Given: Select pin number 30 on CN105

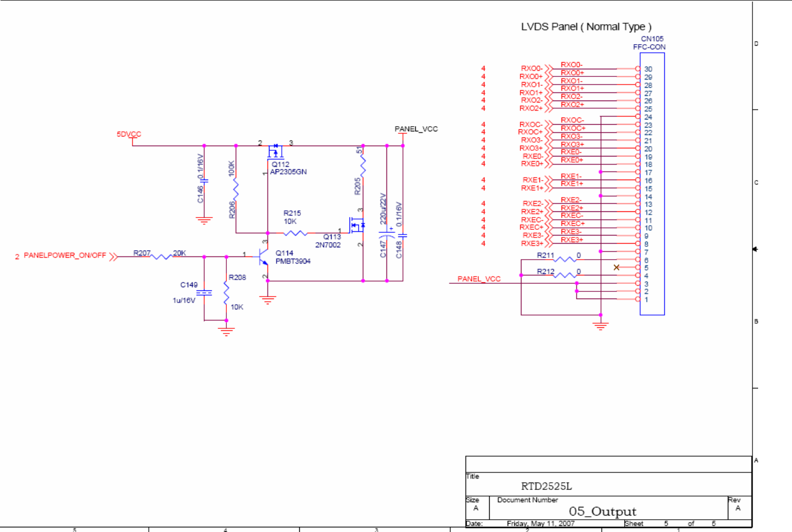Looking at the screenshot, I should tap(648, 69).
